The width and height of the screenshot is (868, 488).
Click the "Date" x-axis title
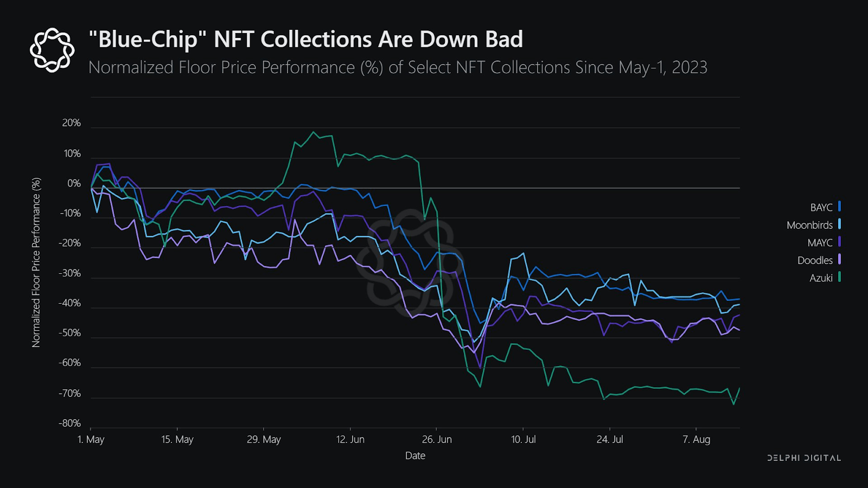coord(415,456)
